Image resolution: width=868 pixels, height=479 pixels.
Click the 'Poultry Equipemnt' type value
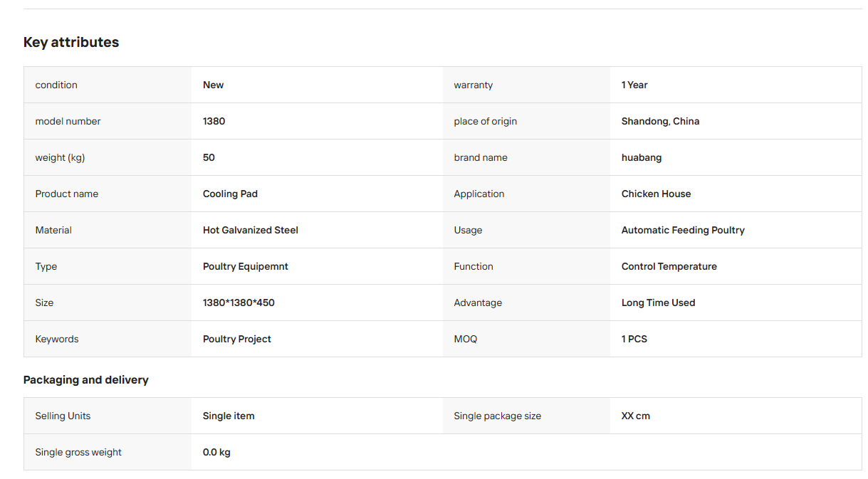click(x=246, y=266)
